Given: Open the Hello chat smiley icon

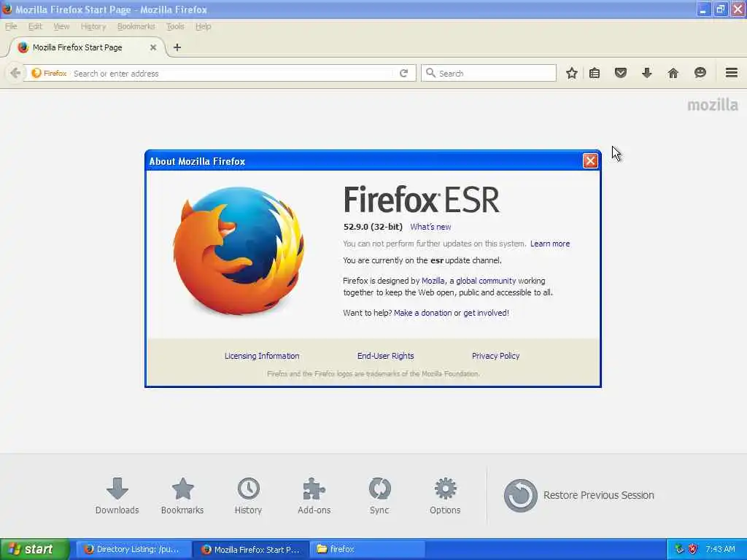Looking at the screenshot, I should click(x=700, y=73).
